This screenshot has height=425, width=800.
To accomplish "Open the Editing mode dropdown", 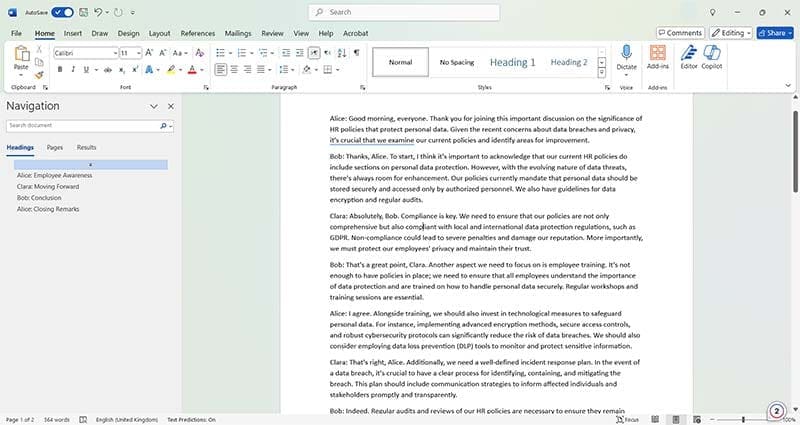I will click(731, 33).
